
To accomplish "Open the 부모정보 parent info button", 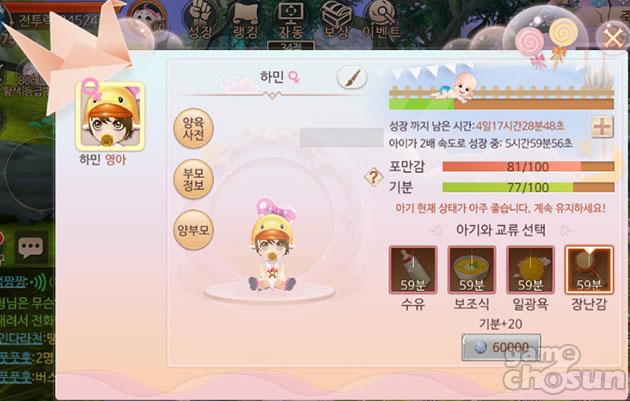I will (193, 179).
